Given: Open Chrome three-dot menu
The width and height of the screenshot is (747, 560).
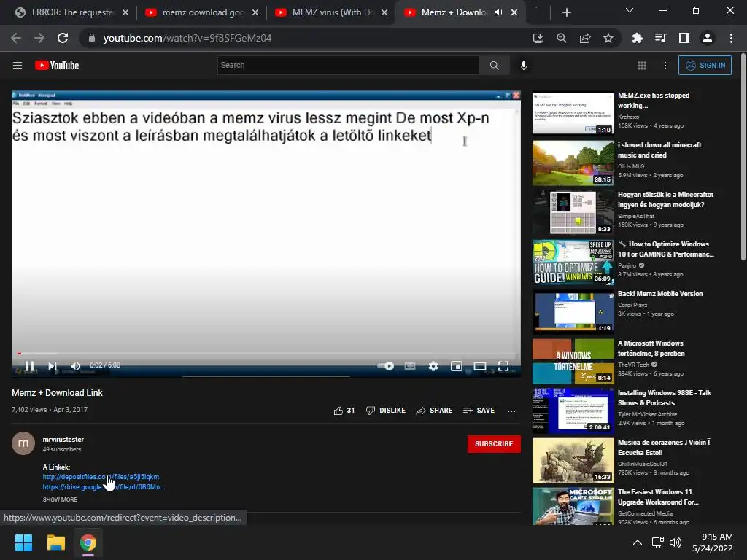Looking at the screenshot, I should coord(731,38).
